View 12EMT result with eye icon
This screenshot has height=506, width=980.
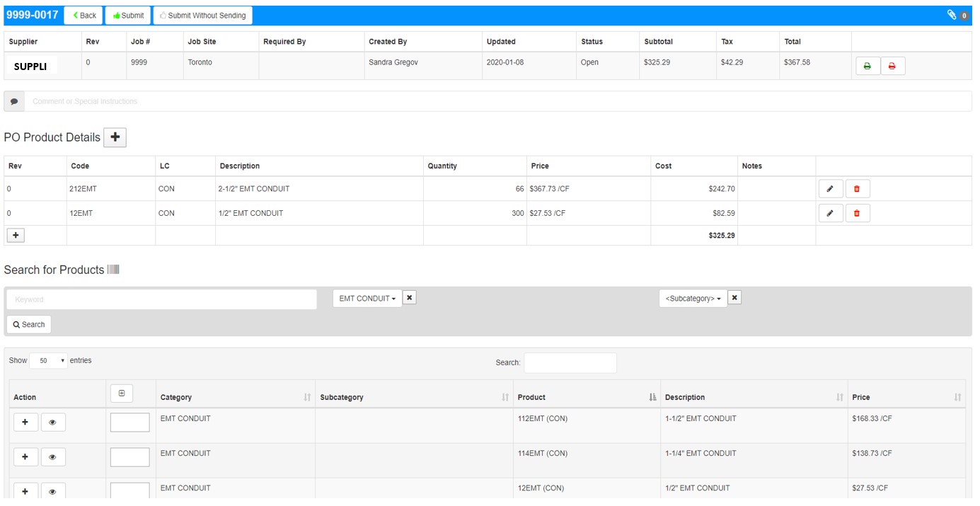[x=53, y=491]
